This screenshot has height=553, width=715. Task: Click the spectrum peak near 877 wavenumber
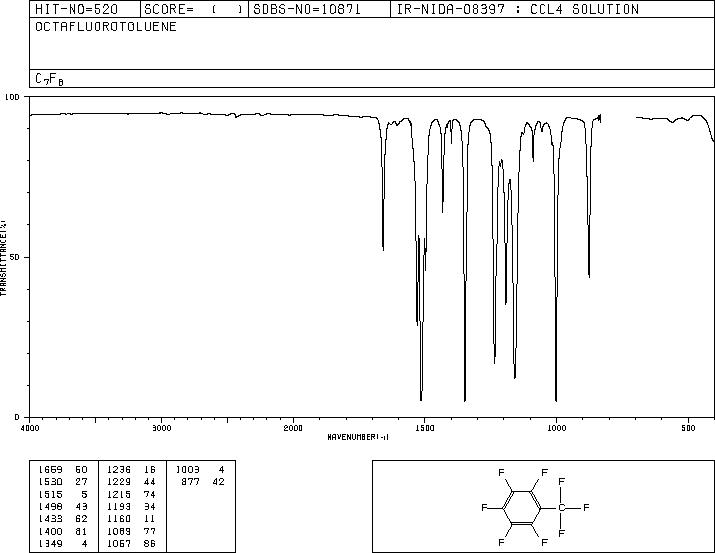click(x=589, y=275)
